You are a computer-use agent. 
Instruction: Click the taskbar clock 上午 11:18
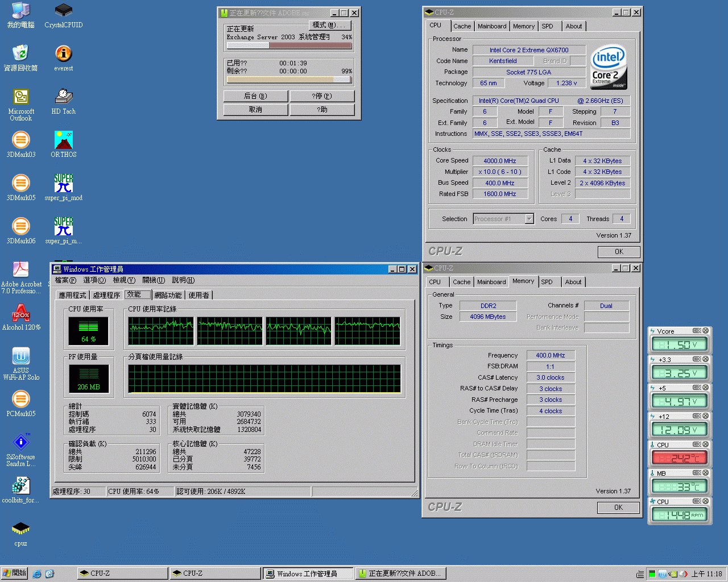coord(707,574)
